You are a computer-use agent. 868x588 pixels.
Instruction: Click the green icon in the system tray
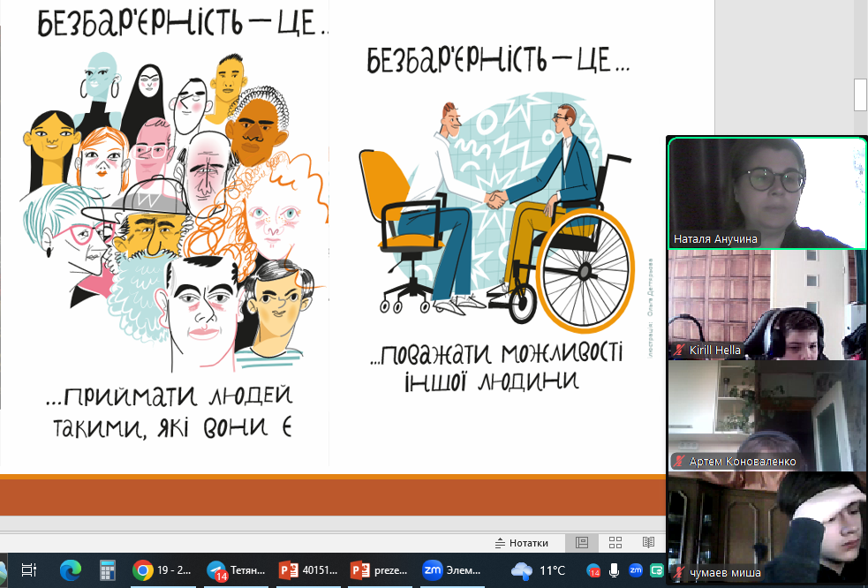tap(657, 569)
